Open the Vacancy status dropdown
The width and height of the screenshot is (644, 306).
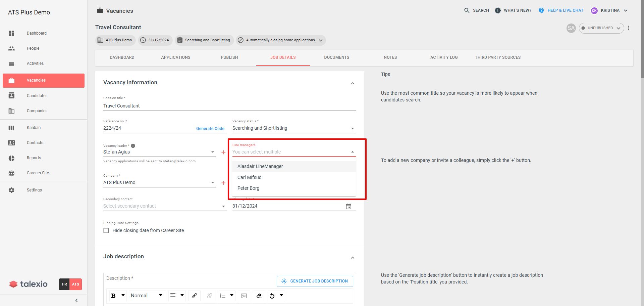(x=294, y=128)
